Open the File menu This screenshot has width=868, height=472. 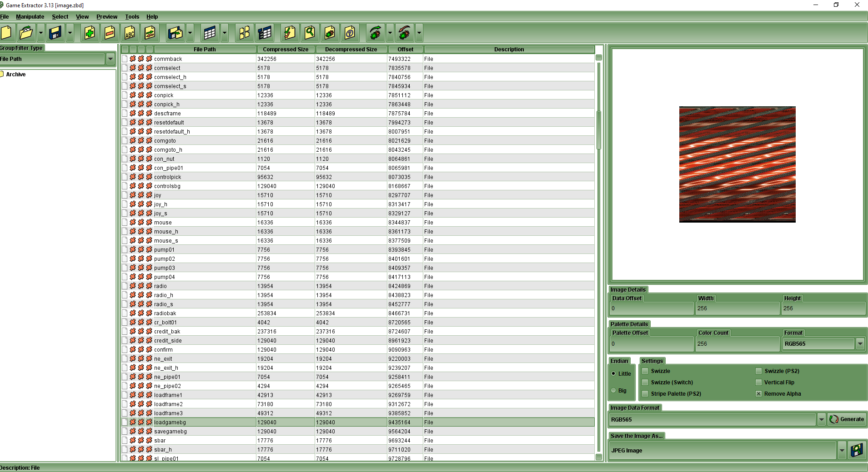(5, 16)
